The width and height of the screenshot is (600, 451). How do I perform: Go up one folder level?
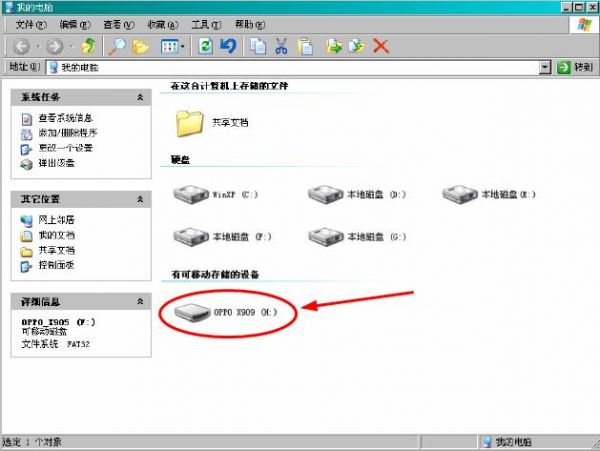[90, 45]
